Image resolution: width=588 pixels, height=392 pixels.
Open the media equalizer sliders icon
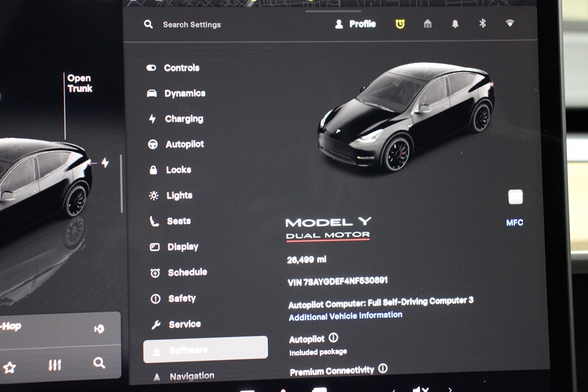[x=54, y=364]
